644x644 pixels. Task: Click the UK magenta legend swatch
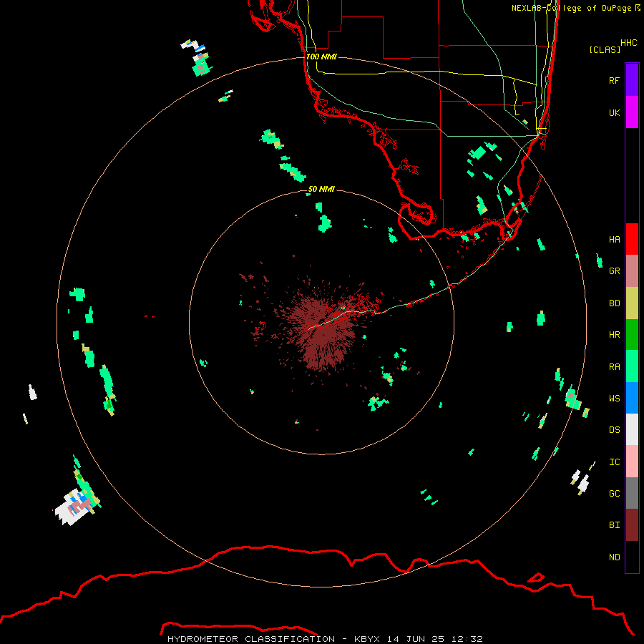click(632, 112)
